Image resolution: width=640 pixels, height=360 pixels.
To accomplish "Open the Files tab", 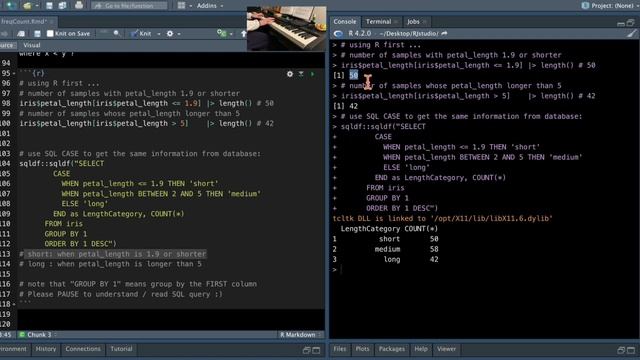I will pos(340,349).
